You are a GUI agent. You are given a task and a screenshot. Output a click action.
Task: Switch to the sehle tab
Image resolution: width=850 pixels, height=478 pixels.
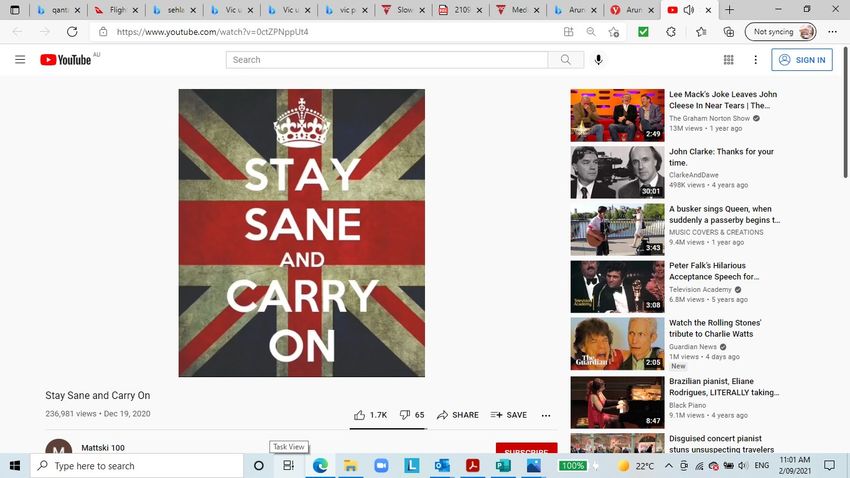175,10
